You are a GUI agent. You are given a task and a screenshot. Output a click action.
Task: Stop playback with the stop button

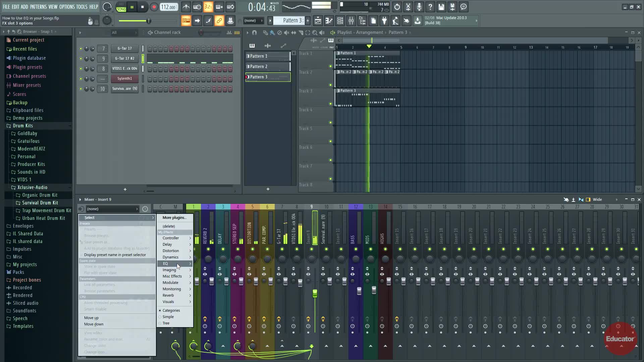[143, 7]
